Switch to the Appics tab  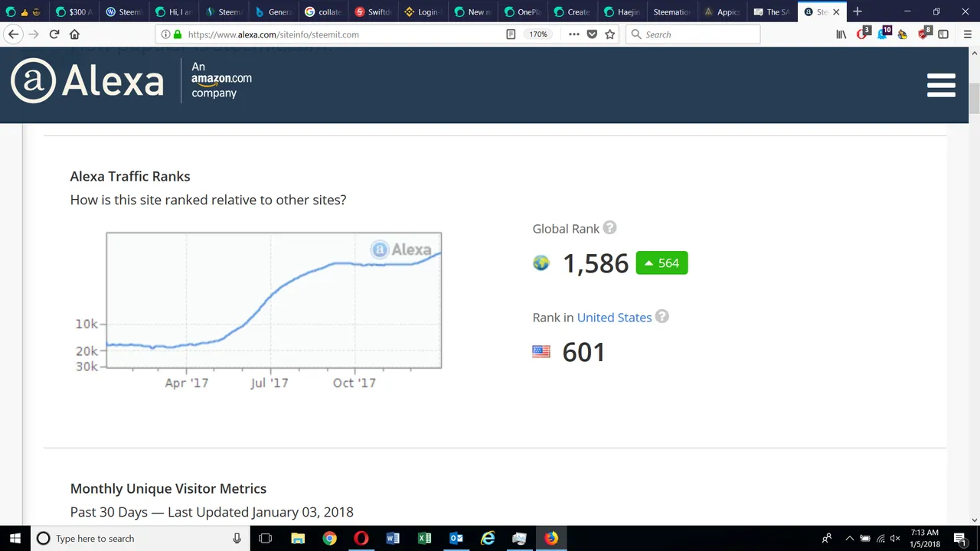[721, 11]
